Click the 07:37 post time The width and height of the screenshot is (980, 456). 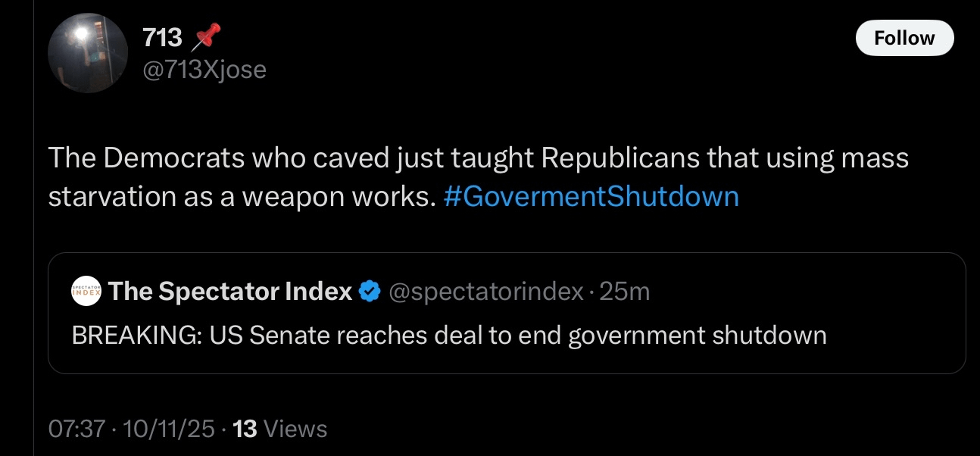click(75, 429)
